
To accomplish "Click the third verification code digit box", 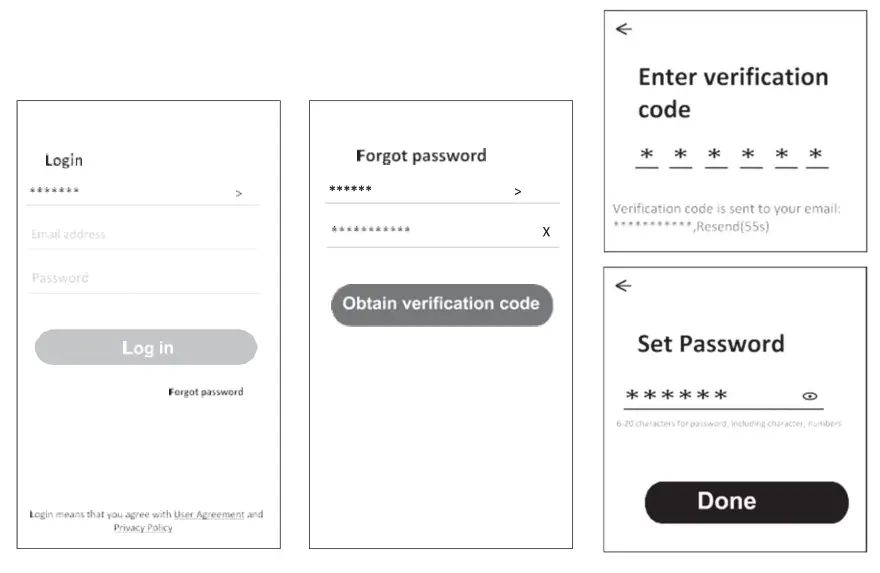I will click(x=715, y=156).
